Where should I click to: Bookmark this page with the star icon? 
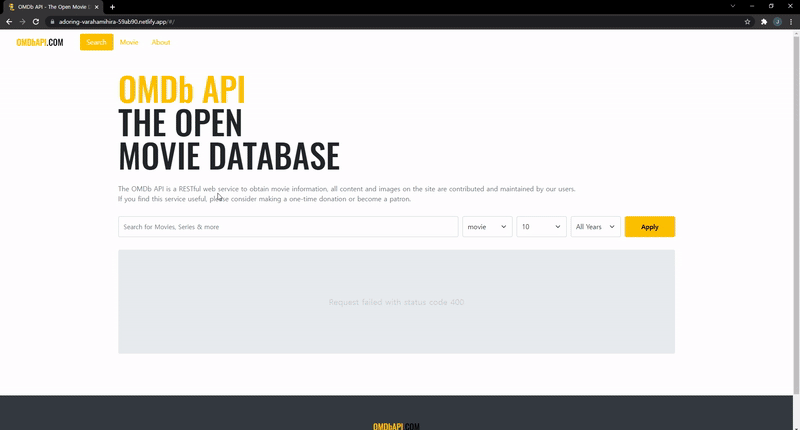[747, 22]
